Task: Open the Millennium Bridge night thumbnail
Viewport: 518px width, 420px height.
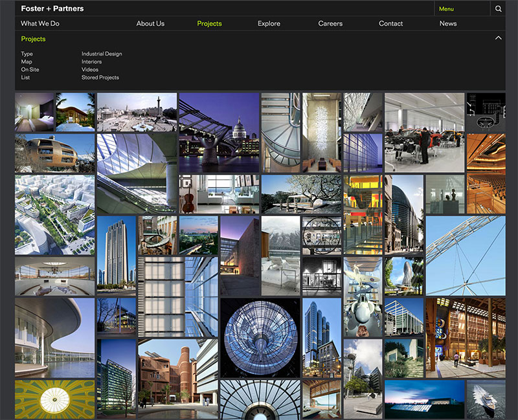Action: pos(219,133)
